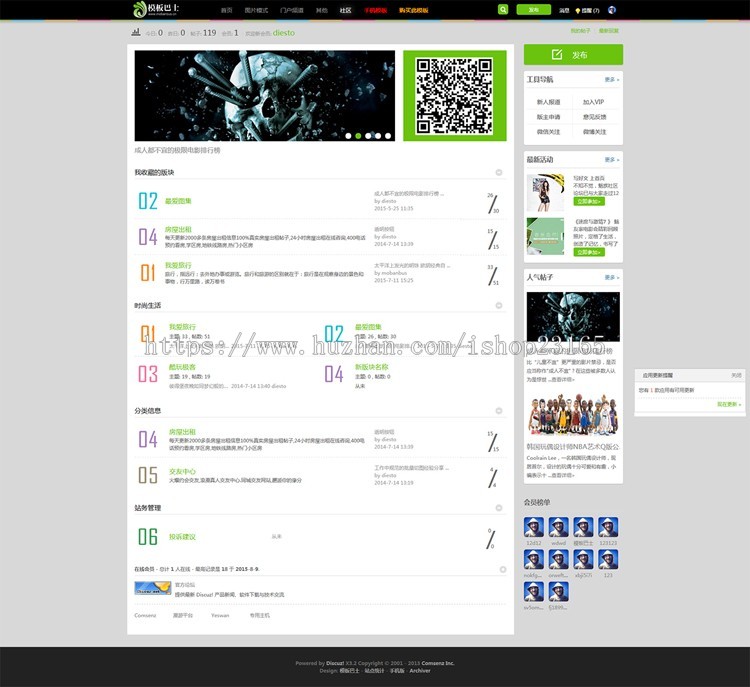
Task: Click the bar-chart statistics icon
Action: pos(136,32)
